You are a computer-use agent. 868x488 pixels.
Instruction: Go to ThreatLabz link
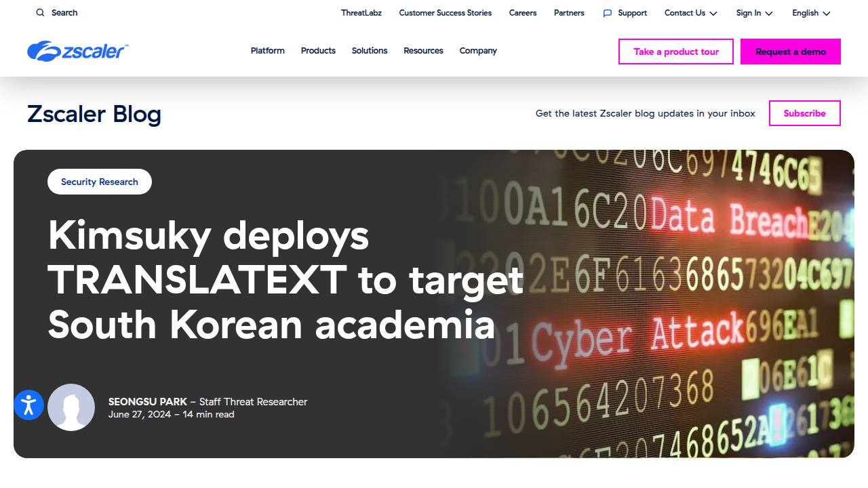point(361,13)
